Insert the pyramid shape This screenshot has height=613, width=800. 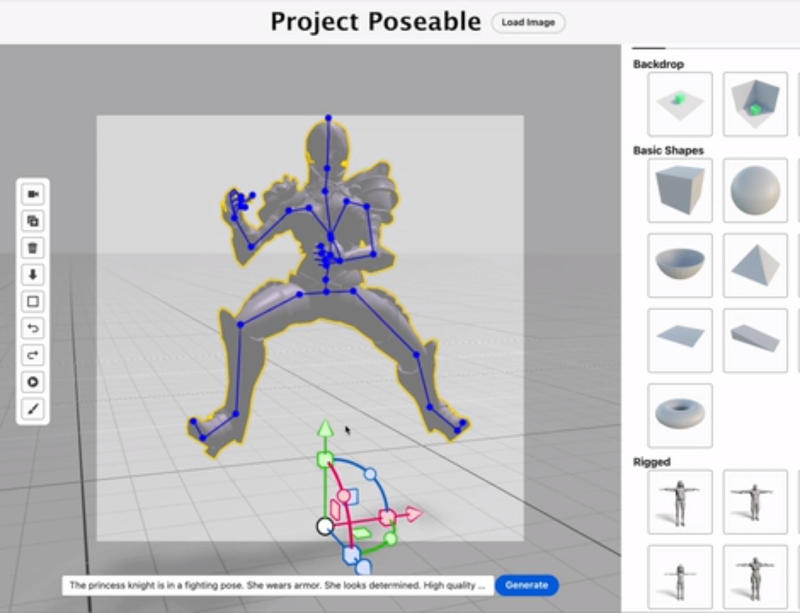755,265
